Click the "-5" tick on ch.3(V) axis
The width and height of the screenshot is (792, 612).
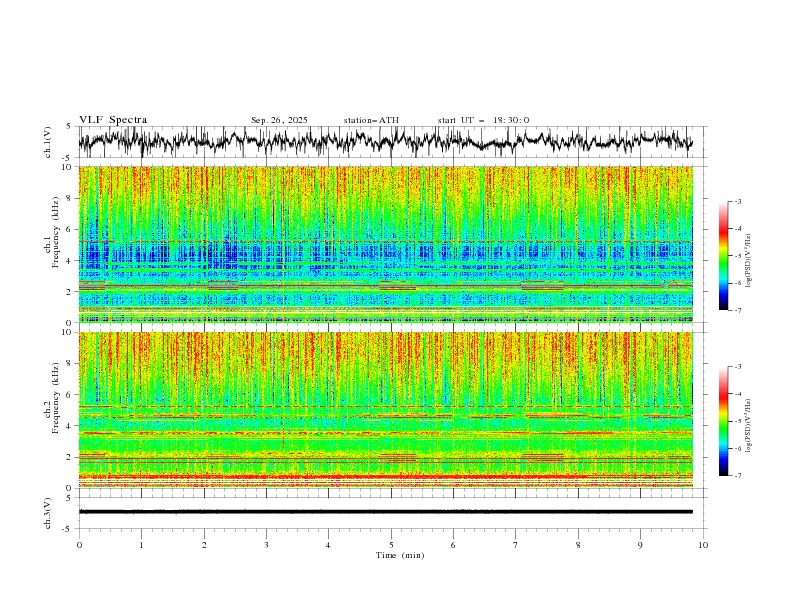tap(68, 529)
